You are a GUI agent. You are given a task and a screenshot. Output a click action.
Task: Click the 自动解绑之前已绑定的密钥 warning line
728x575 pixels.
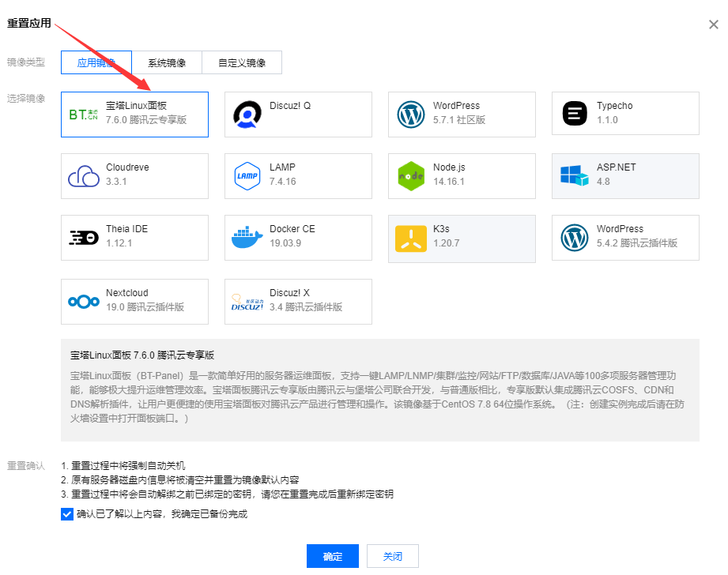click(228, 494)
